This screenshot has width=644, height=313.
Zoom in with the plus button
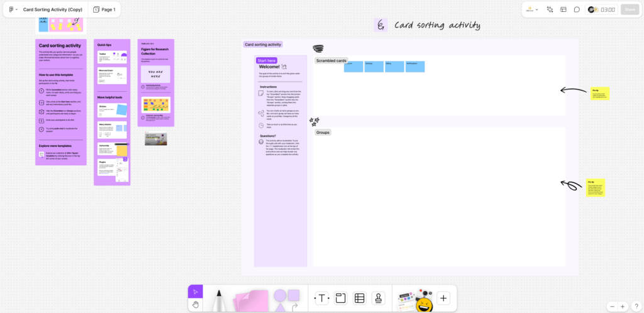623,307
